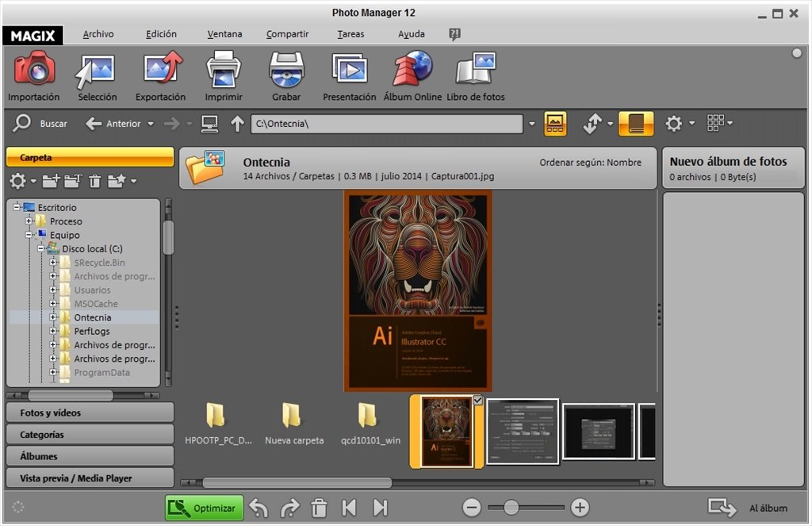Toggle the selected lion thumbnail checkbox
This screenshot has height=526, width=812.
pyautogui.click(x=477, y=400)
